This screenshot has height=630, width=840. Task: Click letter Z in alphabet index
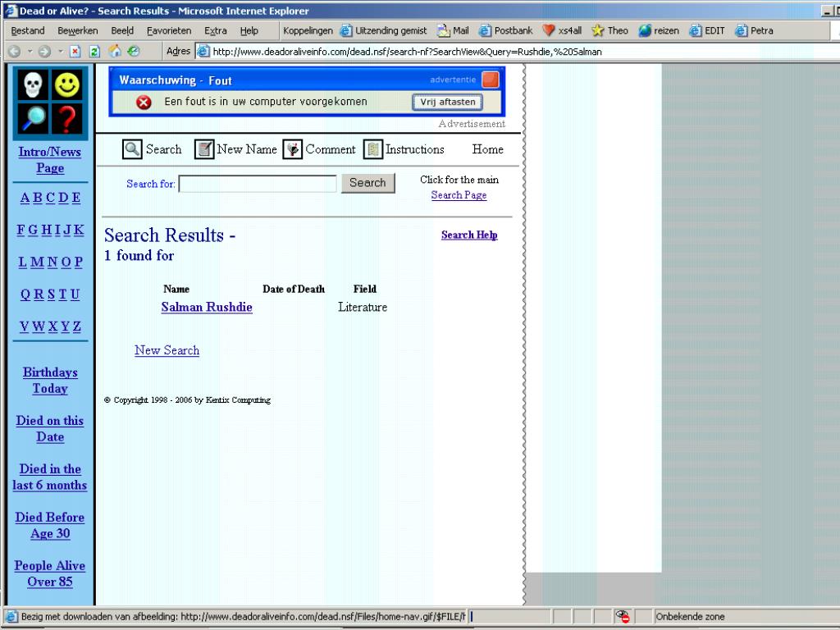point(76,326)
